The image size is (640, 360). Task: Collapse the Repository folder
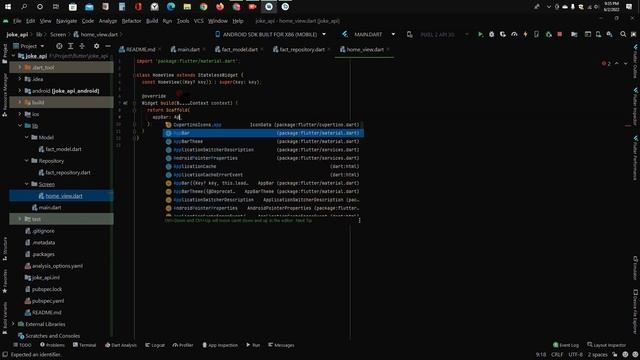[x=27, y=161]
